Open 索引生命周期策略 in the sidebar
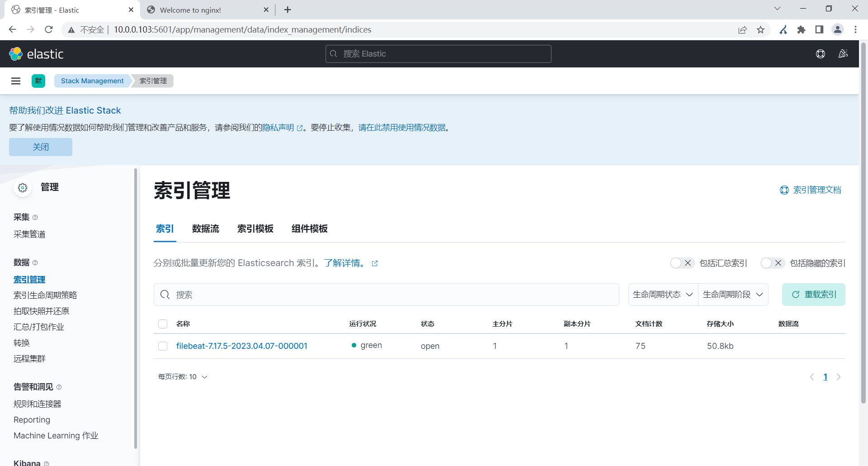 [45, 295]
